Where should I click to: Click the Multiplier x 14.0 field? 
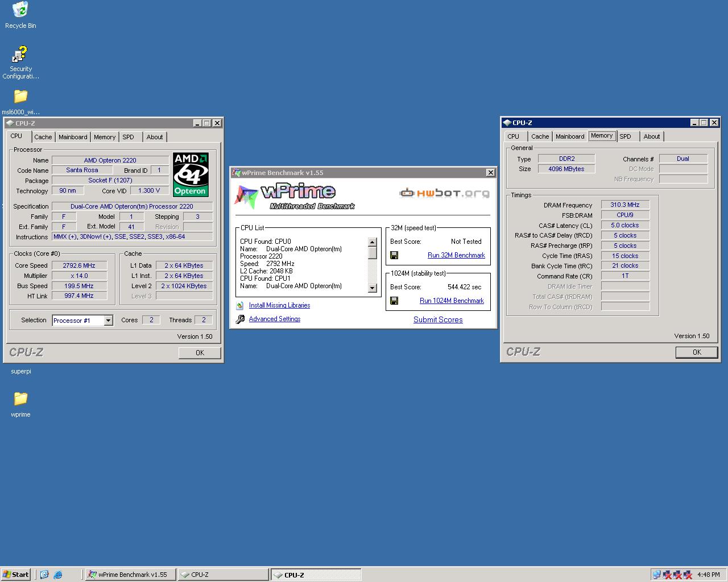[x=79, y=276]
